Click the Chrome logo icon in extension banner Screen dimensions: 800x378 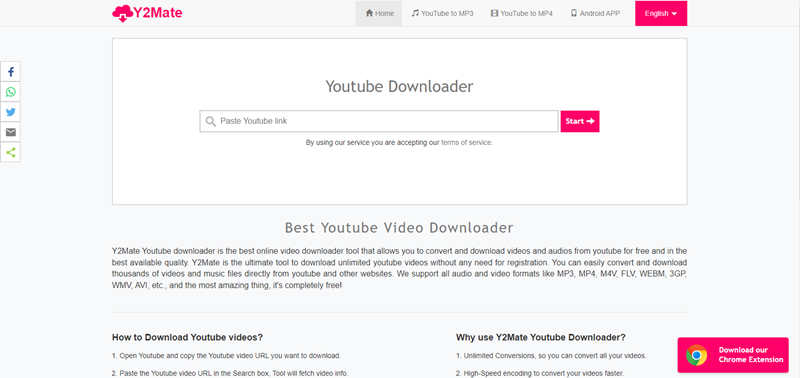[x=696, y=355]
